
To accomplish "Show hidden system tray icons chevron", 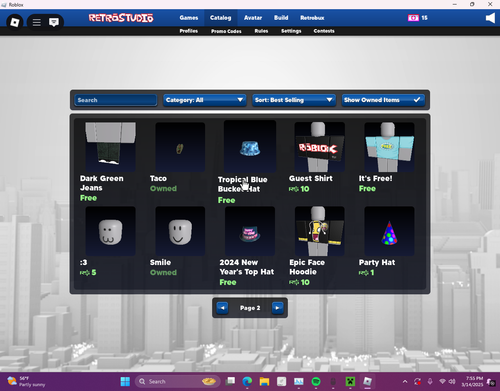I will tap(405, 381).
